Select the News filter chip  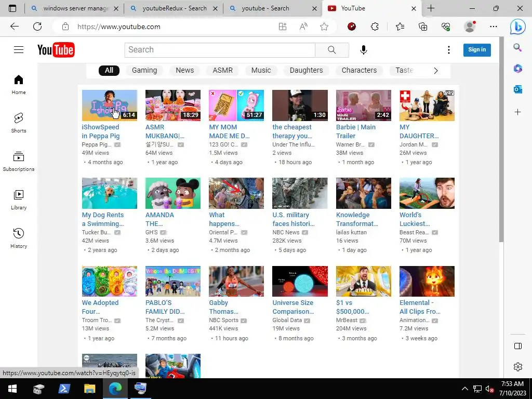(x=185, y=70)
